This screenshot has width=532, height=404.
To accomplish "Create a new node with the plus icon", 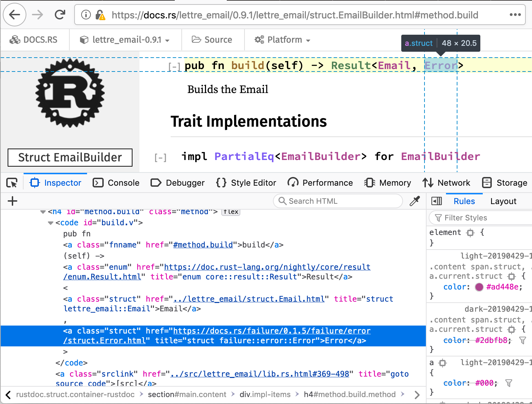I will point(12,201).
